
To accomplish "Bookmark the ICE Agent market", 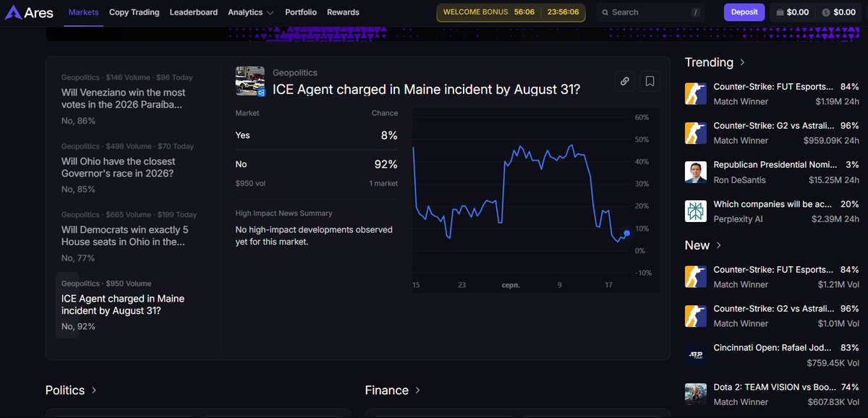I will [650, 82].
